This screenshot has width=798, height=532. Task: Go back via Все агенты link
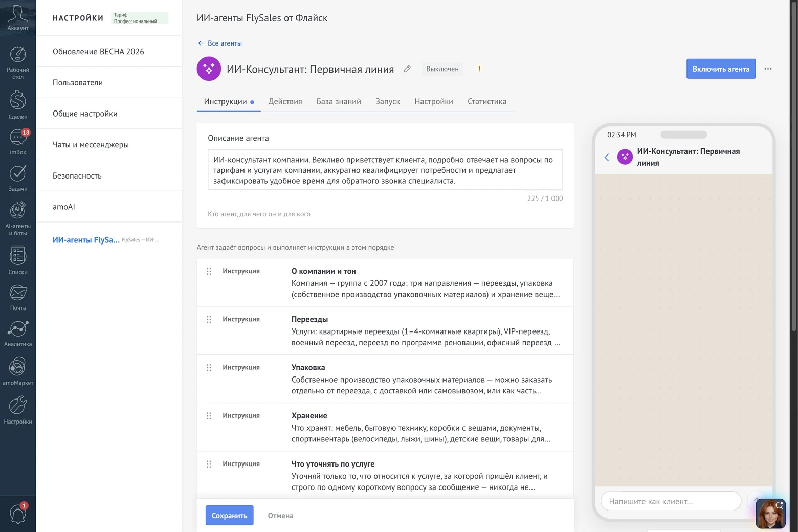[x=220, y=43]
